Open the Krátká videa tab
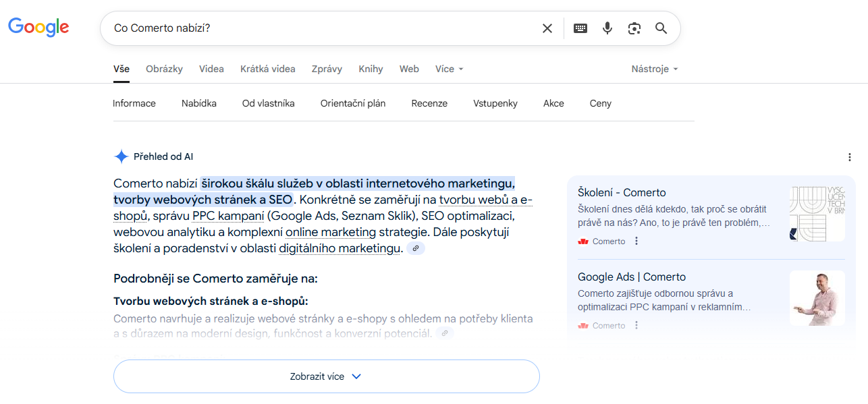868x404 pixels. pos(268,69)
